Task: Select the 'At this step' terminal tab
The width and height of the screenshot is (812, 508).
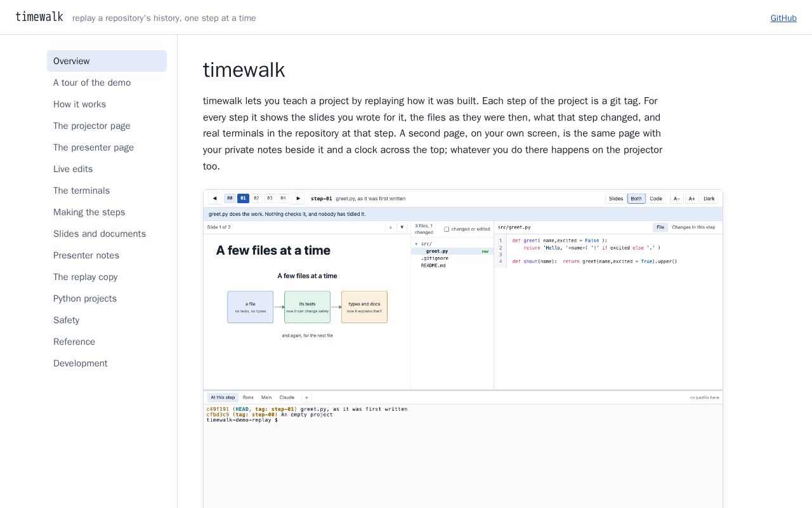Action: click(223, 398)
